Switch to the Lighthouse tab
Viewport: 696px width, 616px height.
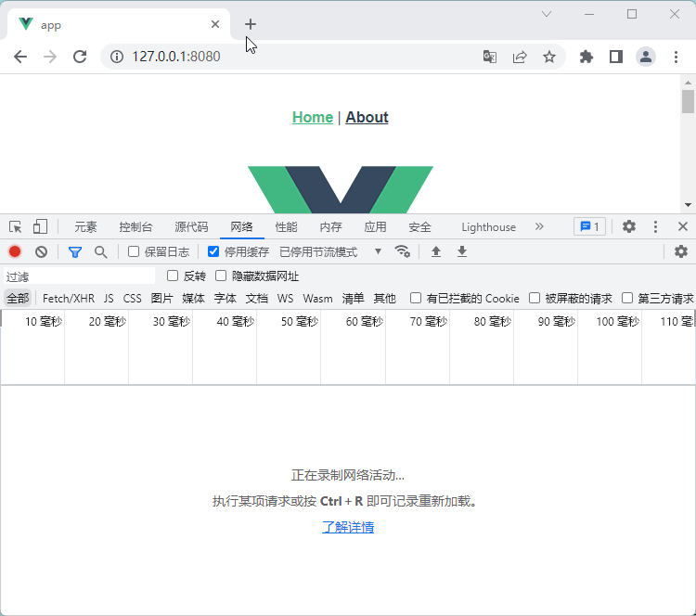[x=488, y=227]
